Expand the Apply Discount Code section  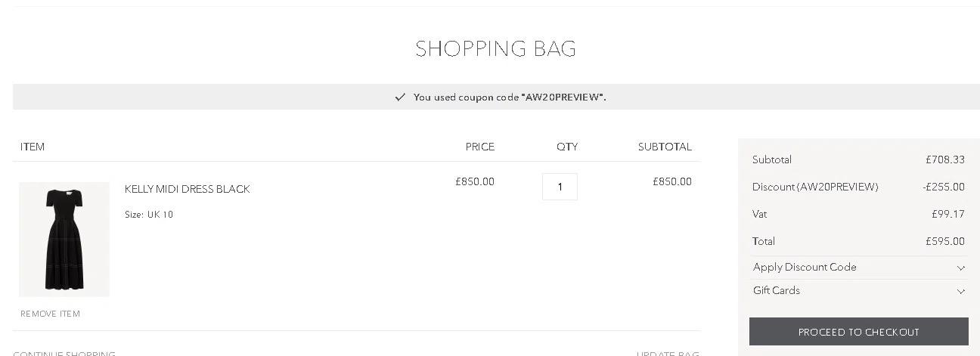805,268
